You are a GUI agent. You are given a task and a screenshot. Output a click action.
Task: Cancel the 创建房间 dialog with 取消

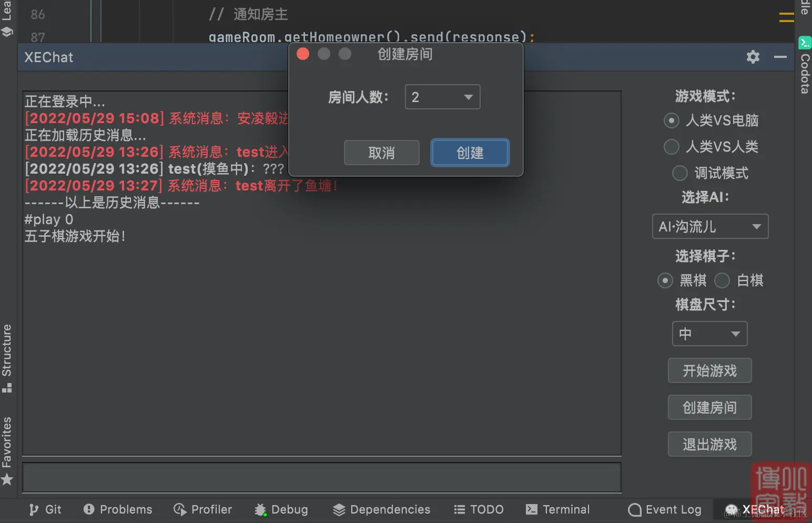381,153
